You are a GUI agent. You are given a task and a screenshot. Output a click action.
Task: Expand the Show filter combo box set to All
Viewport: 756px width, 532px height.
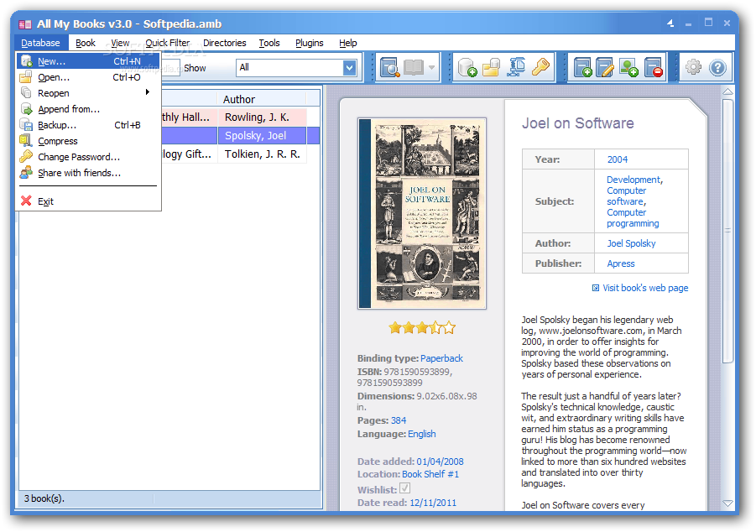pyautogui.click(x=350, y=67)
